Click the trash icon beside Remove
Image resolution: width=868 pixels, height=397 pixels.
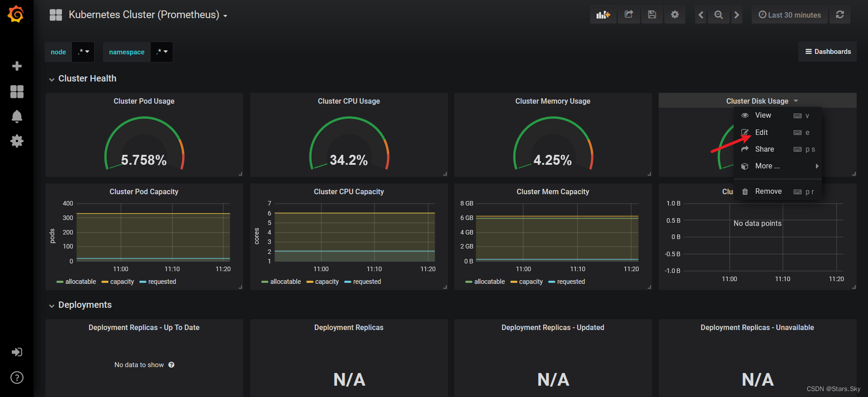pyautogui.click(x=745, y=191)
